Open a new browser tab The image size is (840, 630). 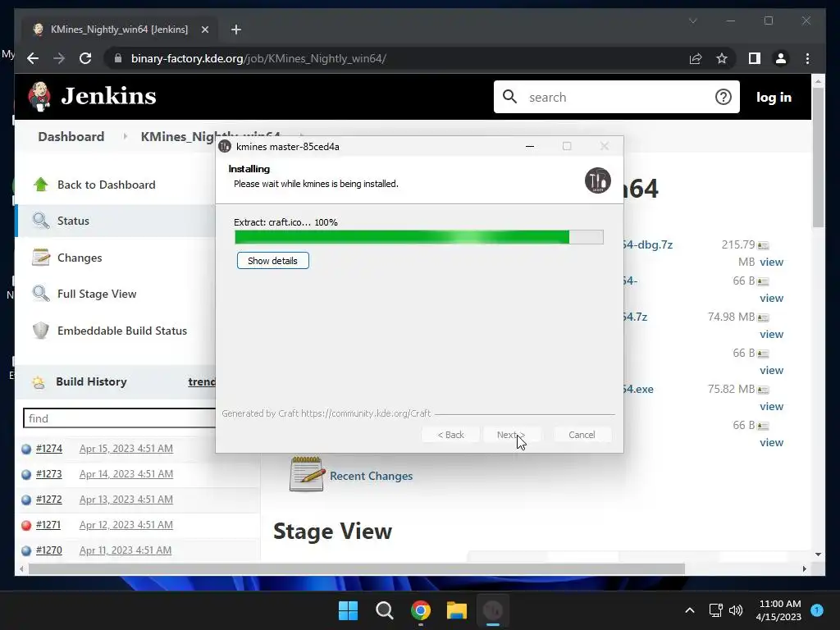point(235,30)
